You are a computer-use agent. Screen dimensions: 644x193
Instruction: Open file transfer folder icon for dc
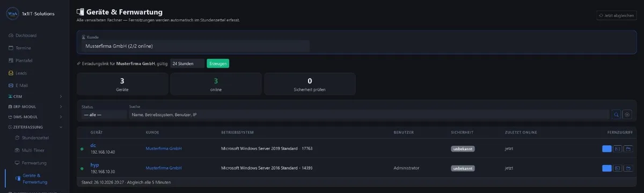click(628, 149)
